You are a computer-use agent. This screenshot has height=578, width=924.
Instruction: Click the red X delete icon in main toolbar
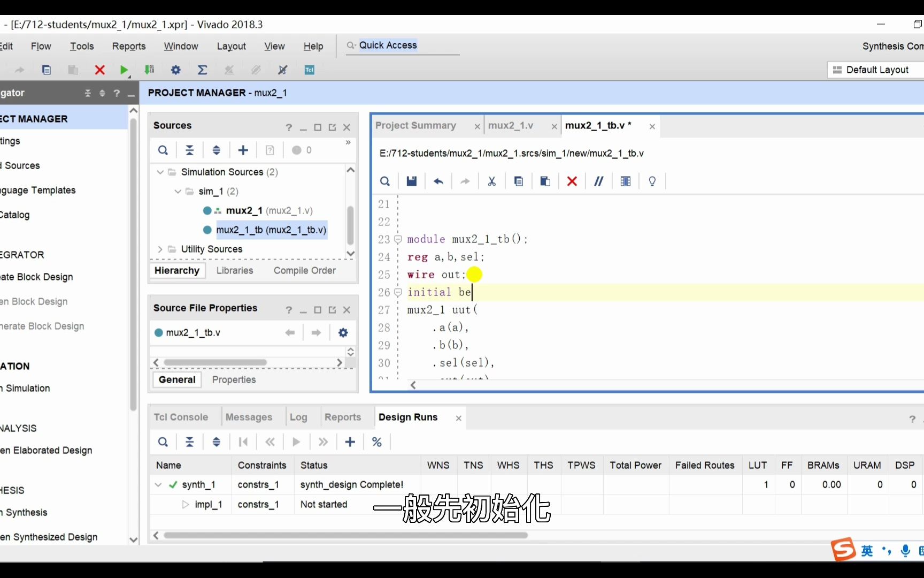(99, 70)
